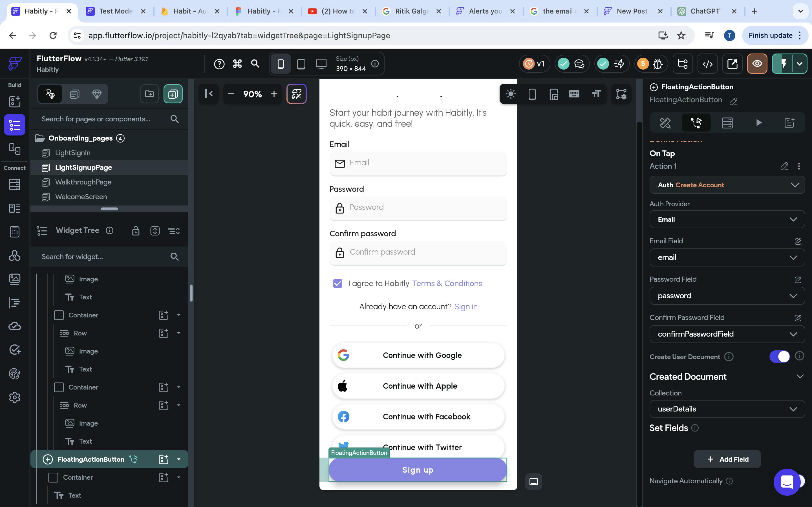The width and height of the screenshot is (812, 507).
Task: Open the WalkthroughPage in page list
Action: [83, 182]
